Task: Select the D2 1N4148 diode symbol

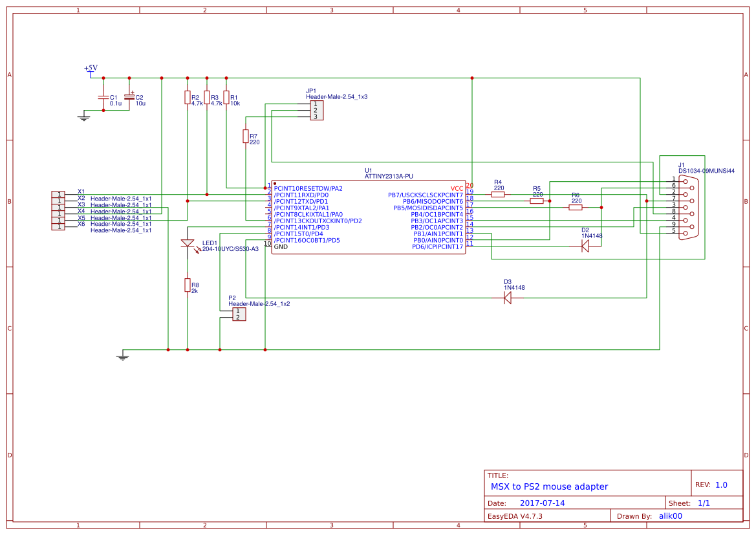Action: pos(585,246)
